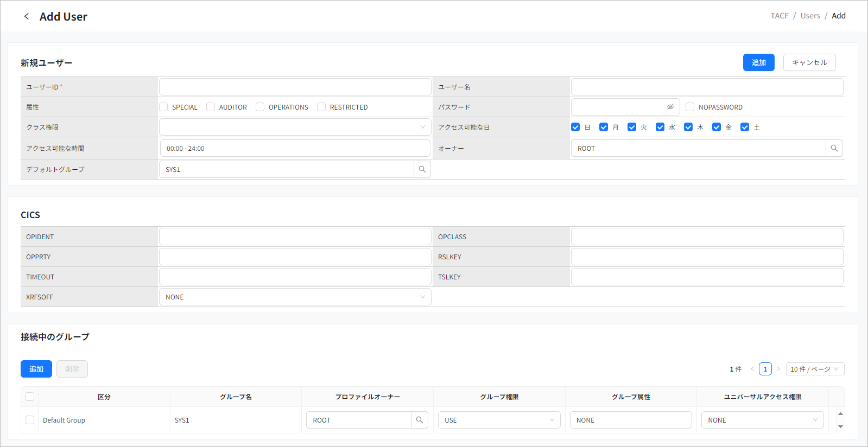Screen dimensions: 868x447
Task: Go to the TACF breadcrumb link
Action: pos(780,16)
